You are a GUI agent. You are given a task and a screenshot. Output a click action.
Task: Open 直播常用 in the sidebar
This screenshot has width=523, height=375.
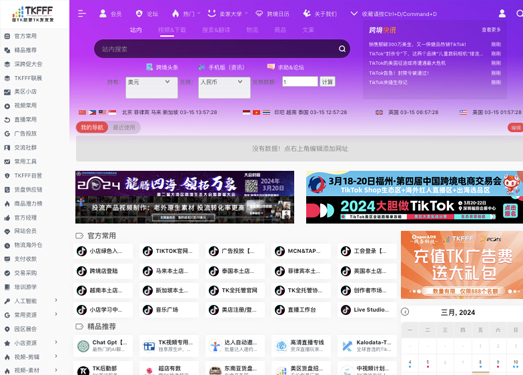[25, 120]
